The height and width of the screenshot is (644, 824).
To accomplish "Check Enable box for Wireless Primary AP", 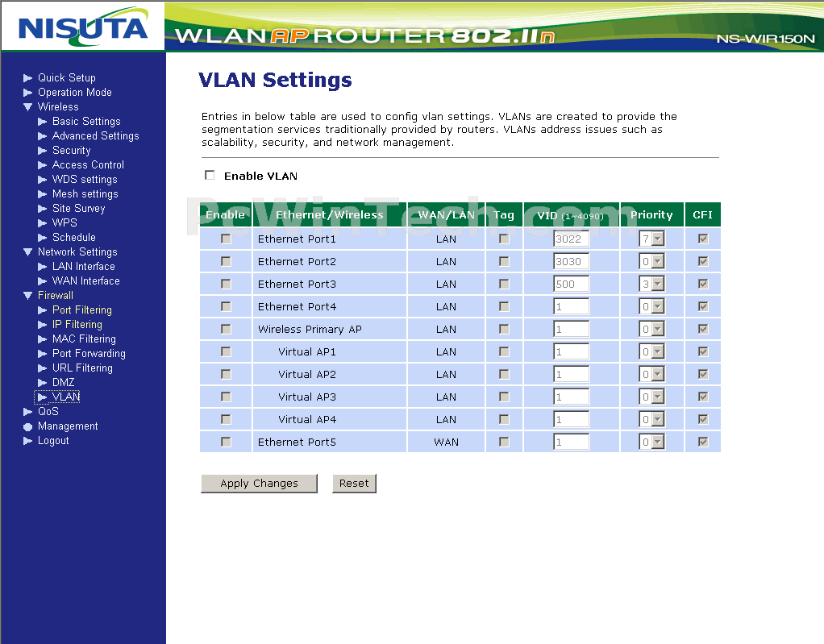I will 226,329.
